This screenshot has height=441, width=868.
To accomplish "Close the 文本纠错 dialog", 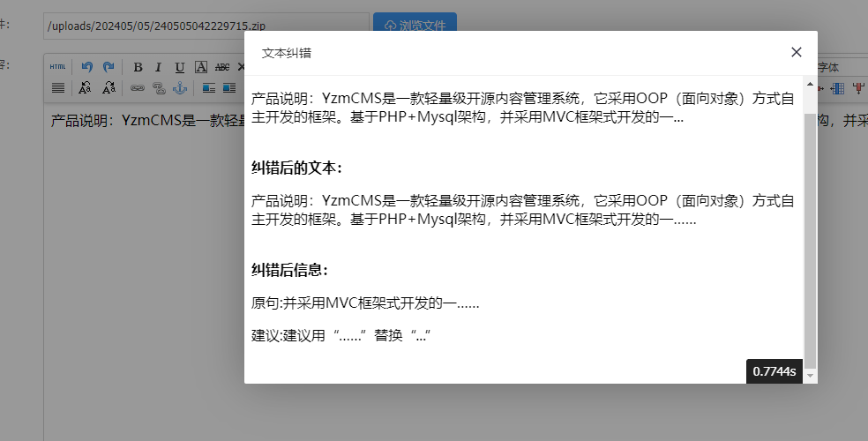I will [797, 52].
